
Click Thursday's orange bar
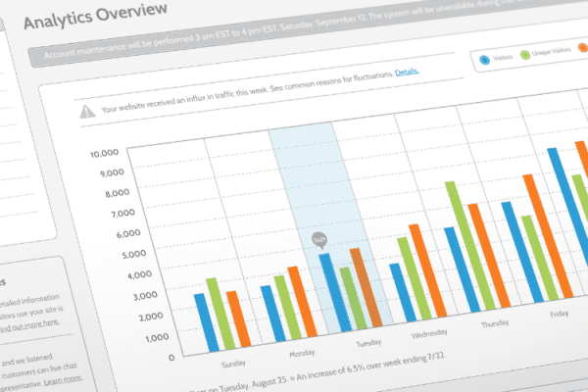pyautogui.click(x=489, y=256)
